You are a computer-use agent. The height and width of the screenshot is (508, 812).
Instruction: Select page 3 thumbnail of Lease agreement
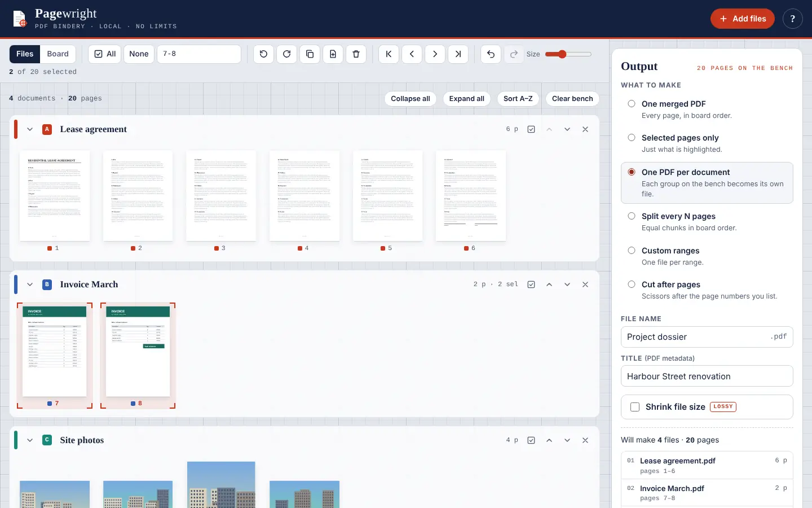(221, 196)
